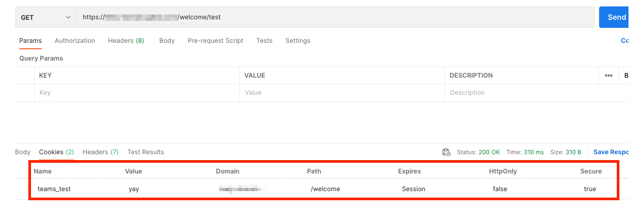Select the Body request tab
Image resolution: width=644 pixels, height=204 pixels.
[167, 41]
